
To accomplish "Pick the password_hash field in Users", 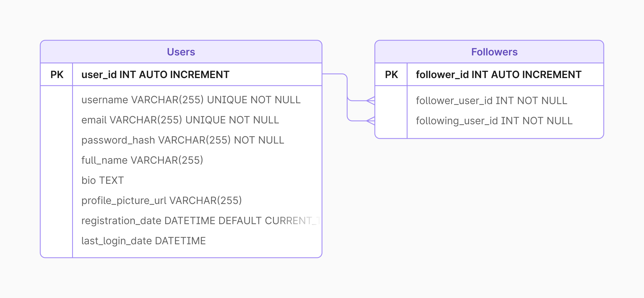I will pyautogui.click(x=183, y=140).
